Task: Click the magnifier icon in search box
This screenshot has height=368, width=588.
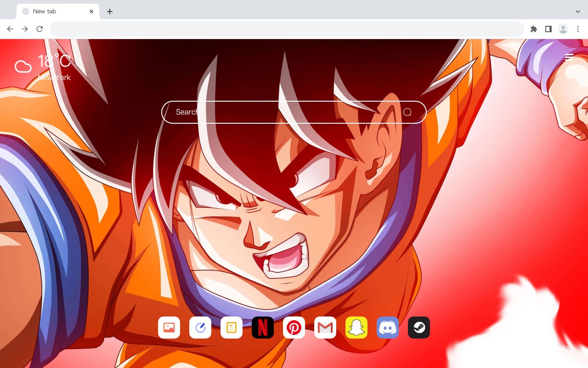Action: click(407, 112)
